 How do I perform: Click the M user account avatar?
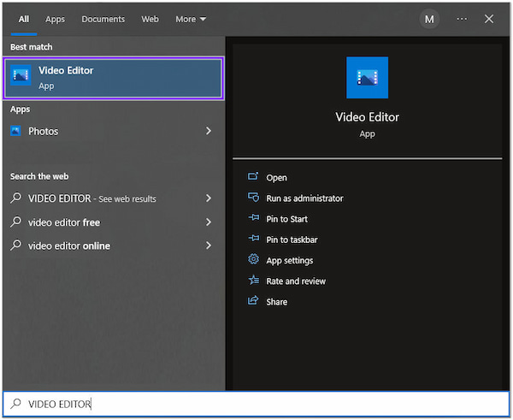[429, 20]
